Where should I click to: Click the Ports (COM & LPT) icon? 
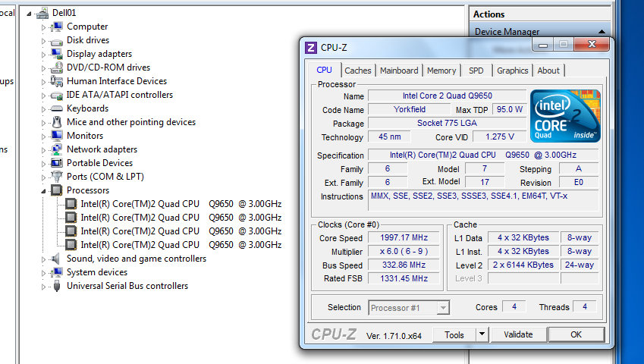pos(56,177)
